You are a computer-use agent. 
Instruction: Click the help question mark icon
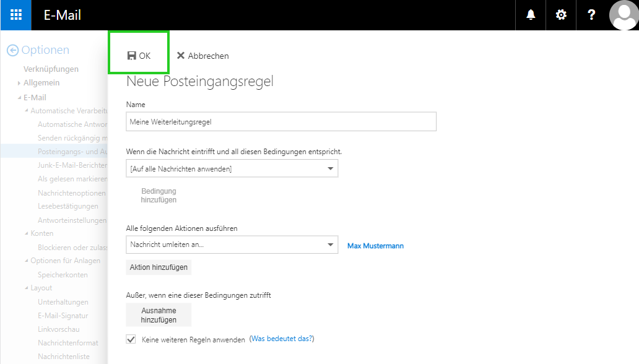click(591, 15)
